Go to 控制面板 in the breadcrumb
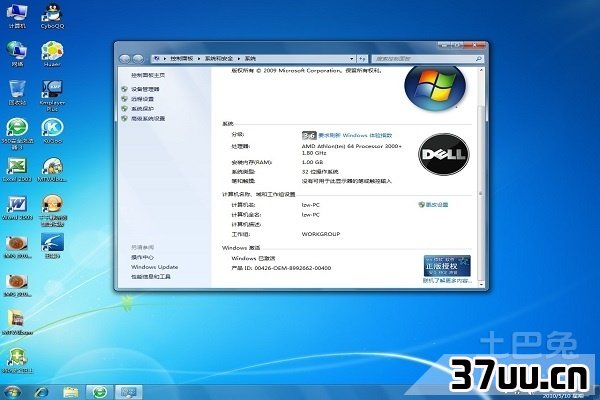The image size is (600, 400). click(x=182, y=59)
